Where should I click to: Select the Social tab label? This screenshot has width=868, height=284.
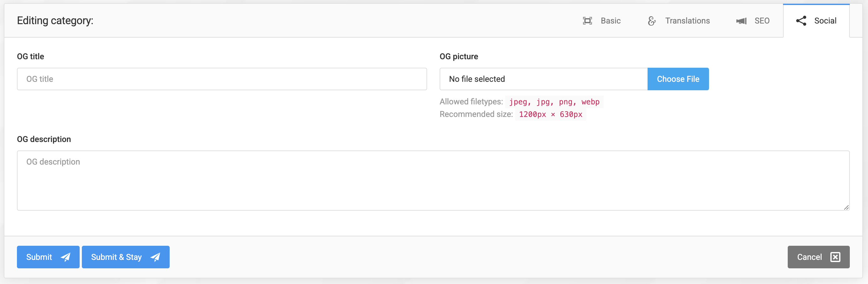pos(825,21)
